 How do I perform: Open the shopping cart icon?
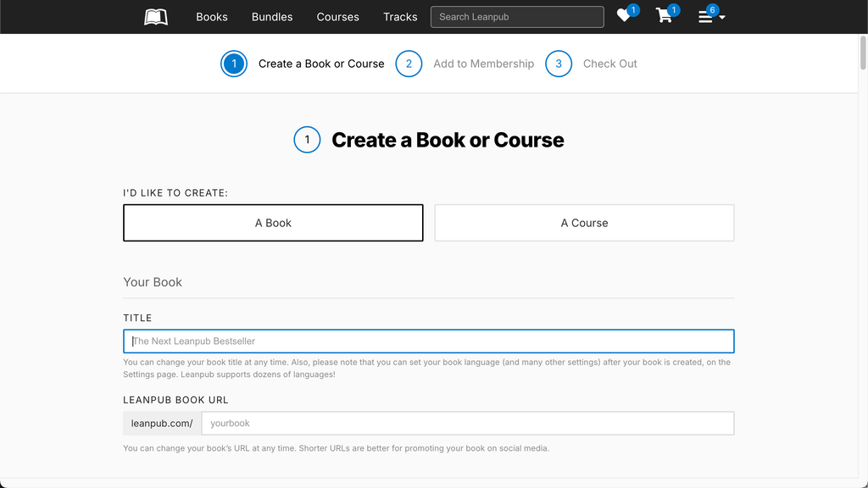[x=664, y=16]
